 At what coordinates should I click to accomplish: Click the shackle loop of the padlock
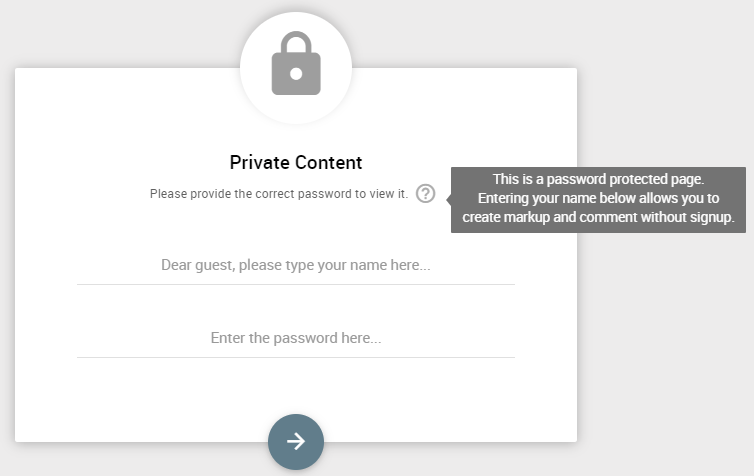pyautogui.click(x=296, y=42)
